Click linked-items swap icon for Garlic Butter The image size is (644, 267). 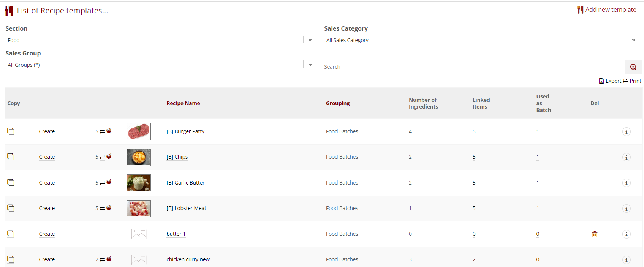point(103,183)
